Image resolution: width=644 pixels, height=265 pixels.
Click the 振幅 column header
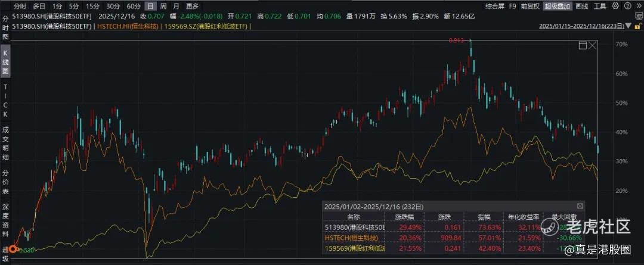pos(484,216)
